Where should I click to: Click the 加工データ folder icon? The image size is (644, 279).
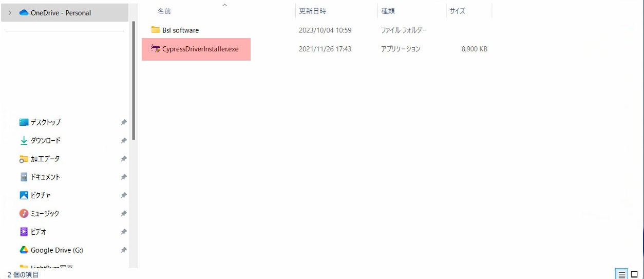click(24, 159)
